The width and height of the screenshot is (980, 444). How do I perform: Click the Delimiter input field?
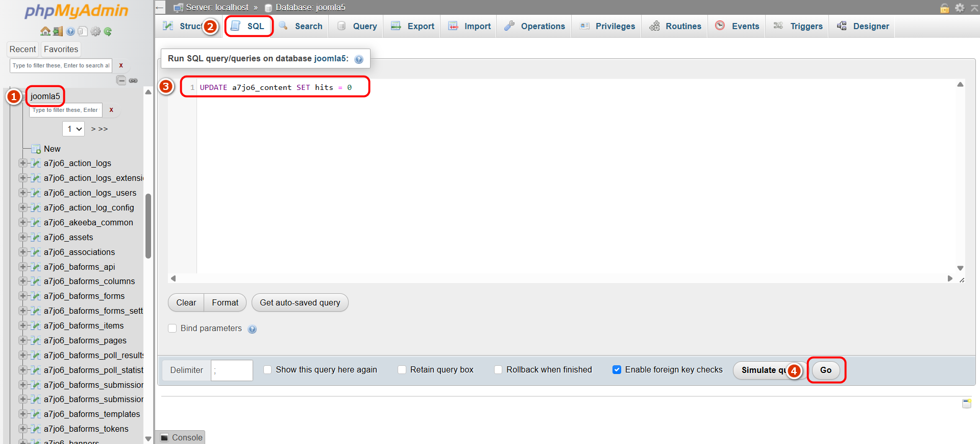click(x=232, y=370)
